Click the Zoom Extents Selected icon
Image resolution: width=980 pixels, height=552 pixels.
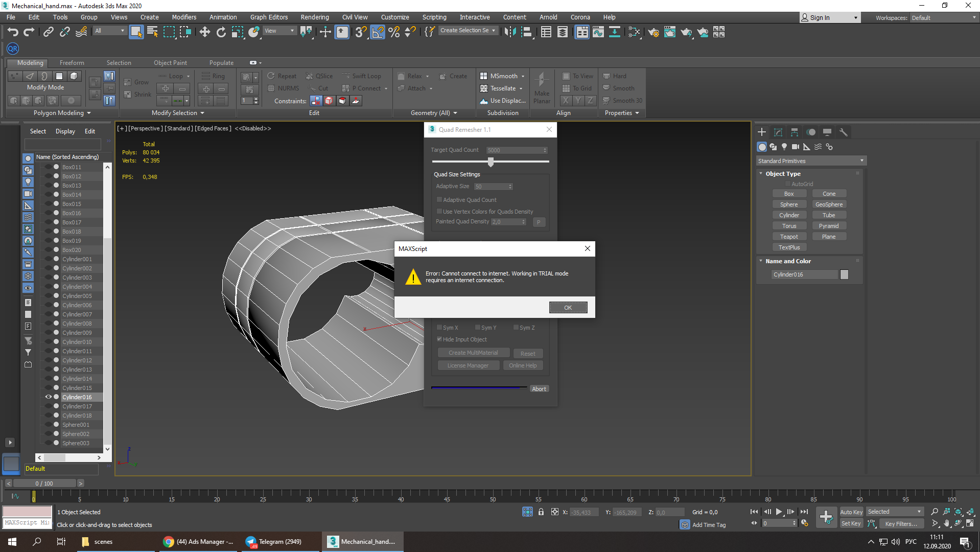(x=959, y=512)
